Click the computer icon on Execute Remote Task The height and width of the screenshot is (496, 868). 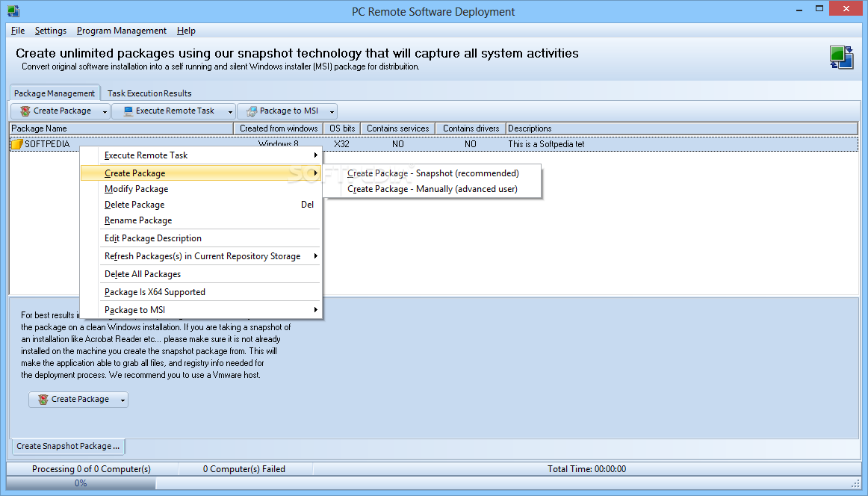pyautogui.click(x=128, y=111)
